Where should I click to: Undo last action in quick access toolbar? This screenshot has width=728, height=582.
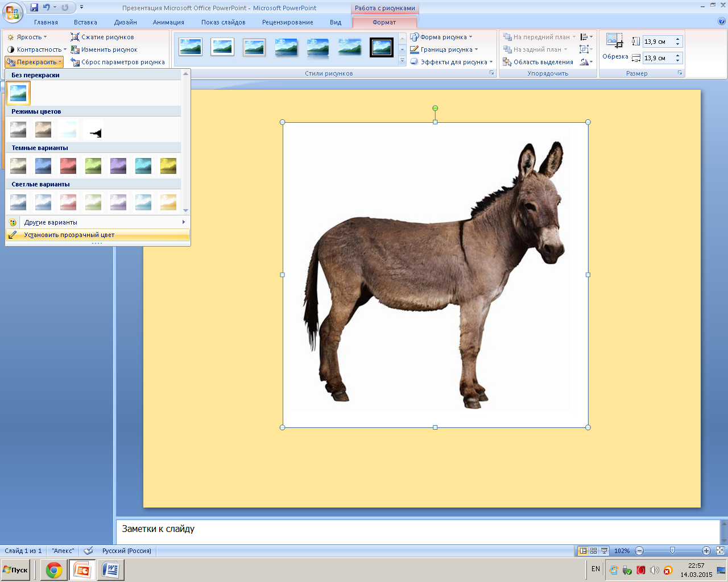46,7
